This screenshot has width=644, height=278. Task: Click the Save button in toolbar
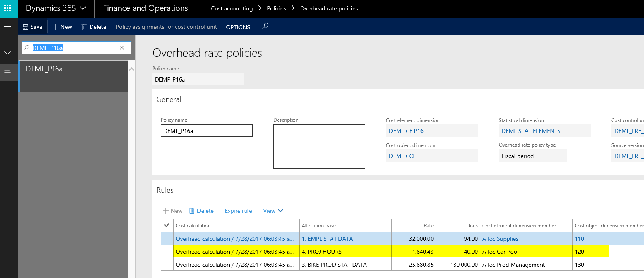click(32, 27)
